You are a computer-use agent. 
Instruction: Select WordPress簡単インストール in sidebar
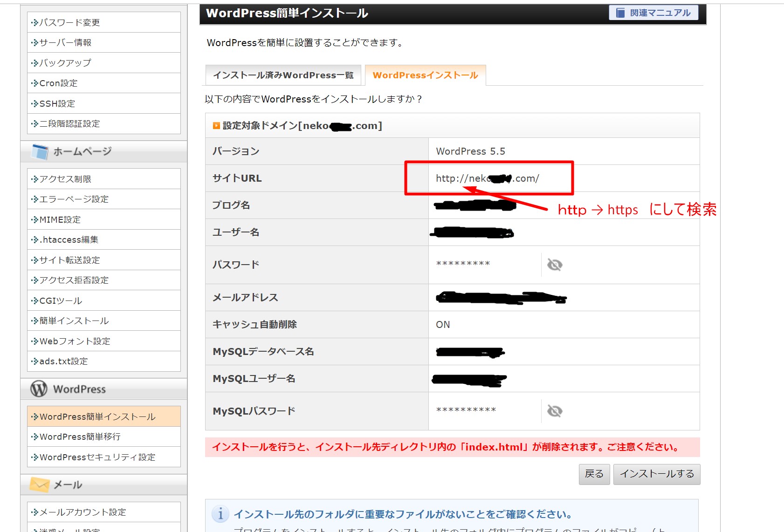pos(104,416)
